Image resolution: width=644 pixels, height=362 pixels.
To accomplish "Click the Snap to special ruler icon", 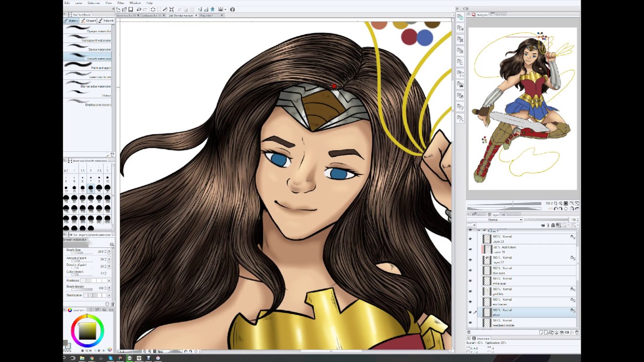I will 206,9.
